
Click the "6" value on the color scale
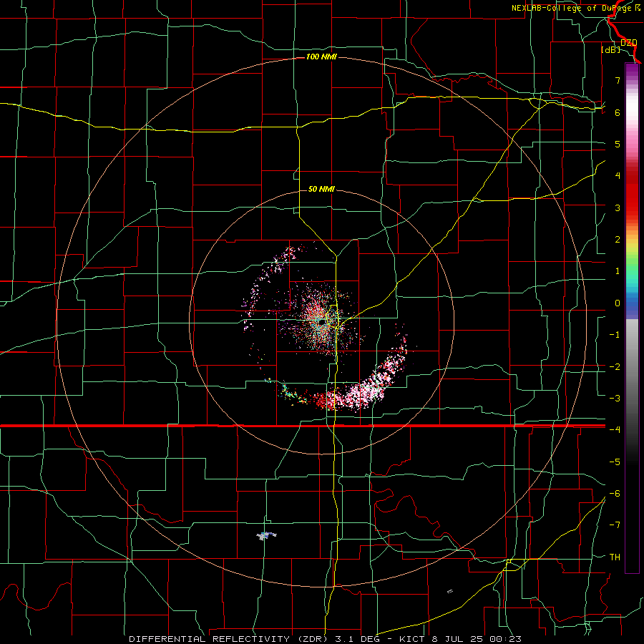pos(618,112)
